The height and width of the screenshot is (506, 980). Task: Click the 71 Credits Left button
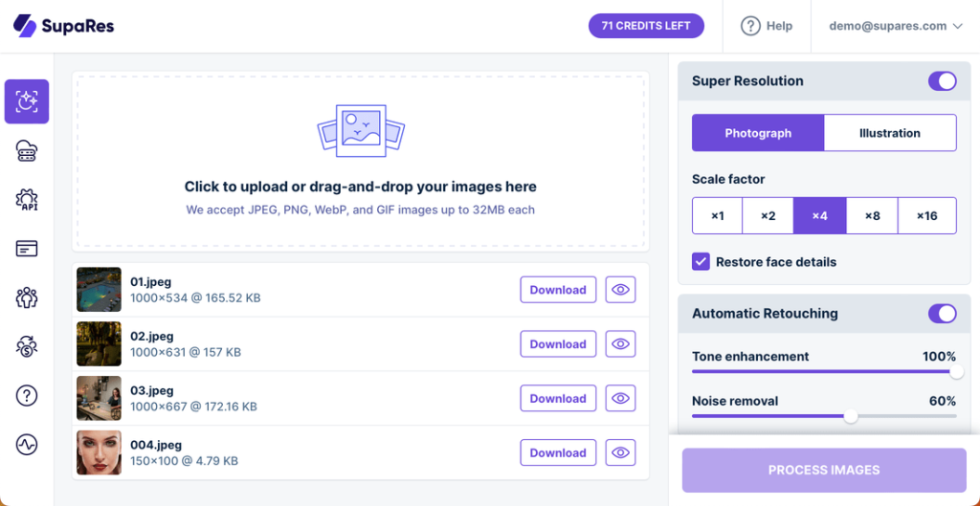[x=646, y=26]
